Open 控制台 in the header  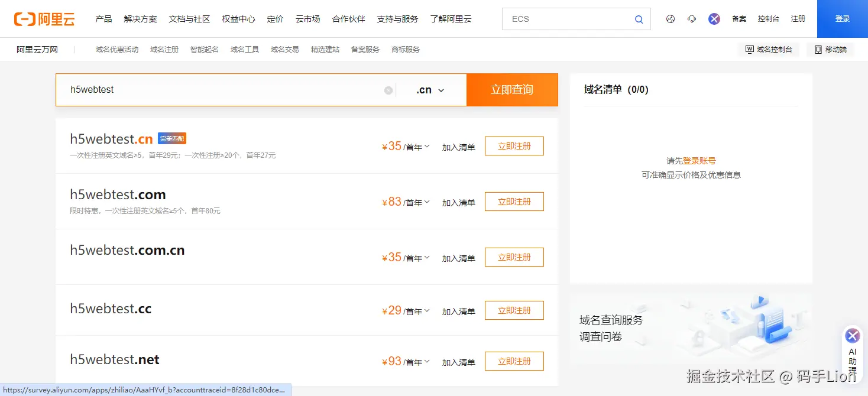point(768,19)
